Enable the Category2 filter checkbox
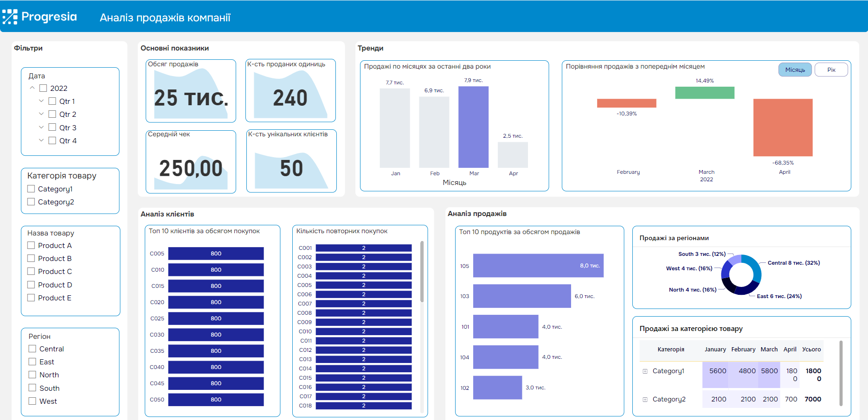 pos(31,202)
